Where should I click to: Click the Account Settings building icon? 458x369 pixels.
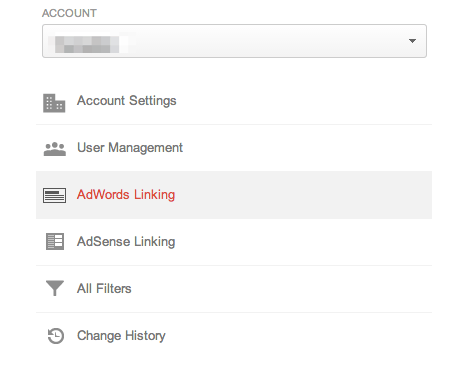click(x=54, y=103)
